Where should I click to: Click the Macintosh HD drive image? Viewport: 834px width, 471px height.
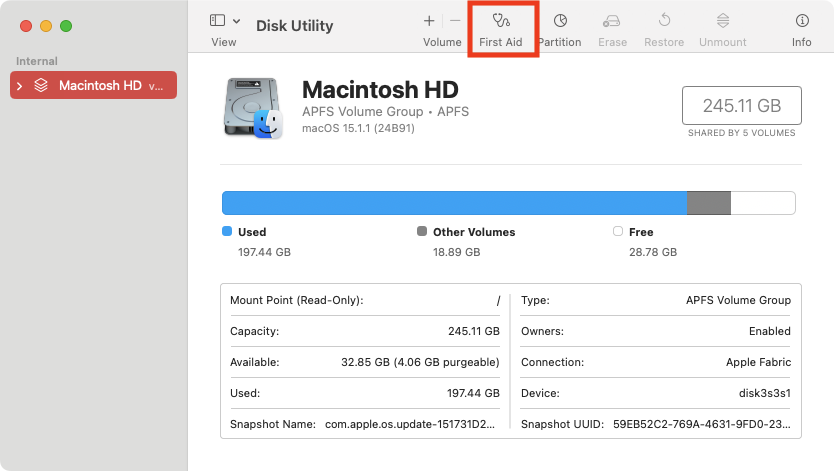click(x=253, y=108)
